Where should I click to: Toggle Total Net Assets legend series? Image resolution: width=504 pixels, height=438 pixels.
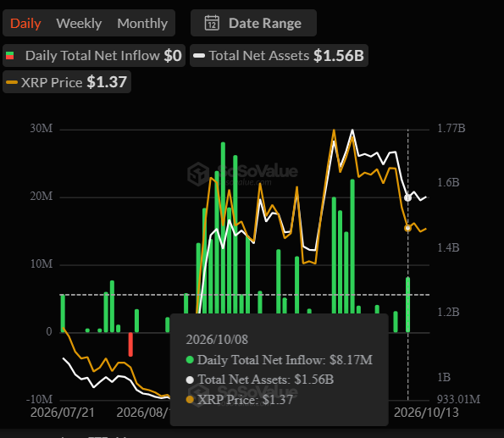(x=279, y=56)
